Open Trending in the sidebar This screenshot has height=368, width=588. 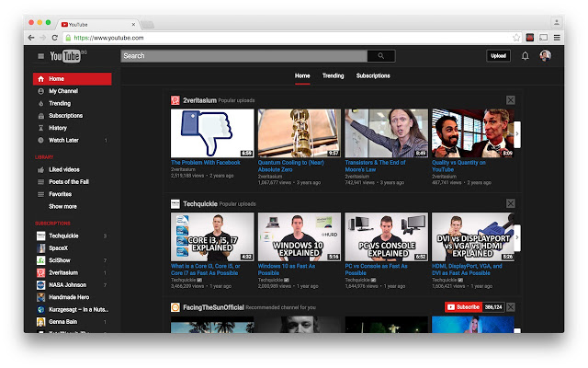pos(72,104)
